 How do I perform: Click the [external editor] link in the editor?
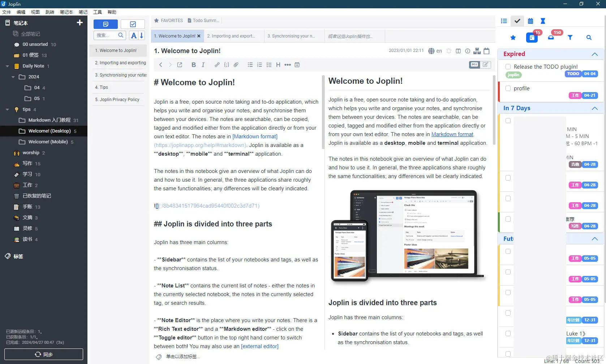[260, 346]
